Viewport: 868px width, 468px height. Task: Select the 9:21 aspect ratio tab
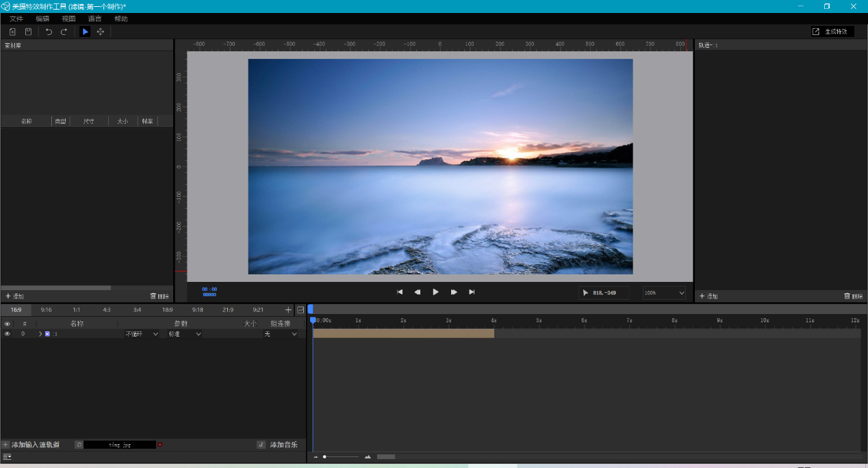pyautogui.click(x=258, y=310)
